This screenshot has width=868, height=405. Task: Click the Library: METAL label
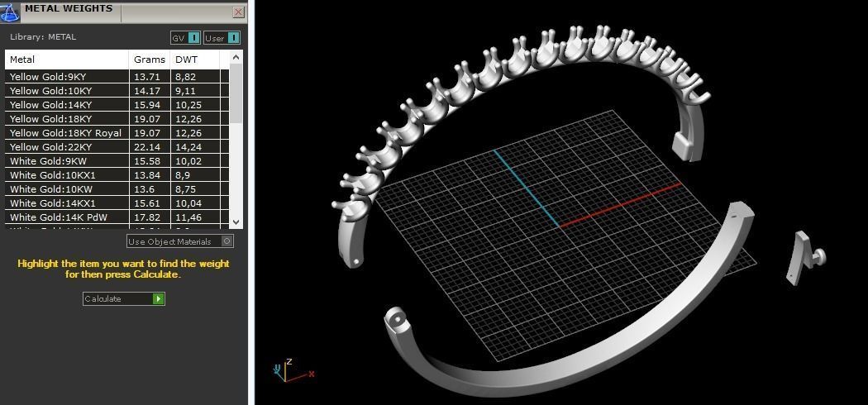[43, 37]
